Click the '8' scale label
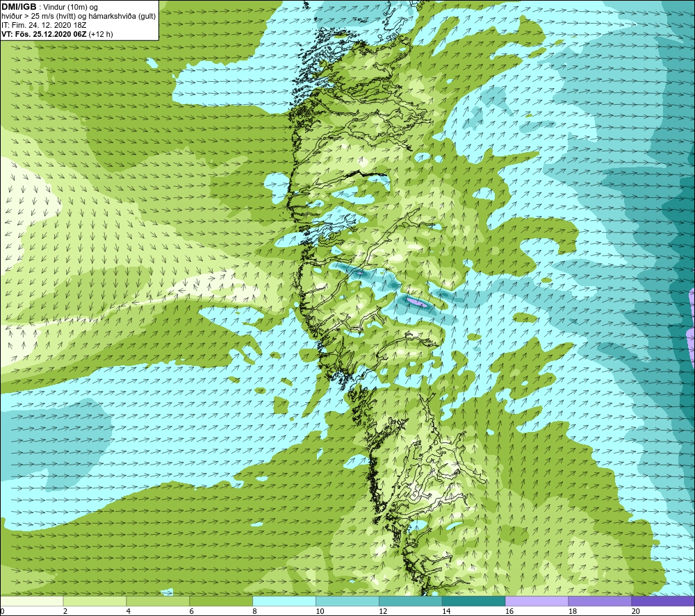695x616 pixels. tap(254, 612)
